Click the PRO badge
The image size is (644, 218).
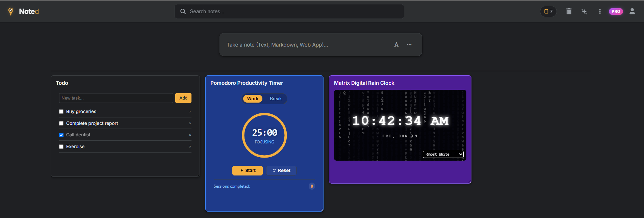click(616, 11)
